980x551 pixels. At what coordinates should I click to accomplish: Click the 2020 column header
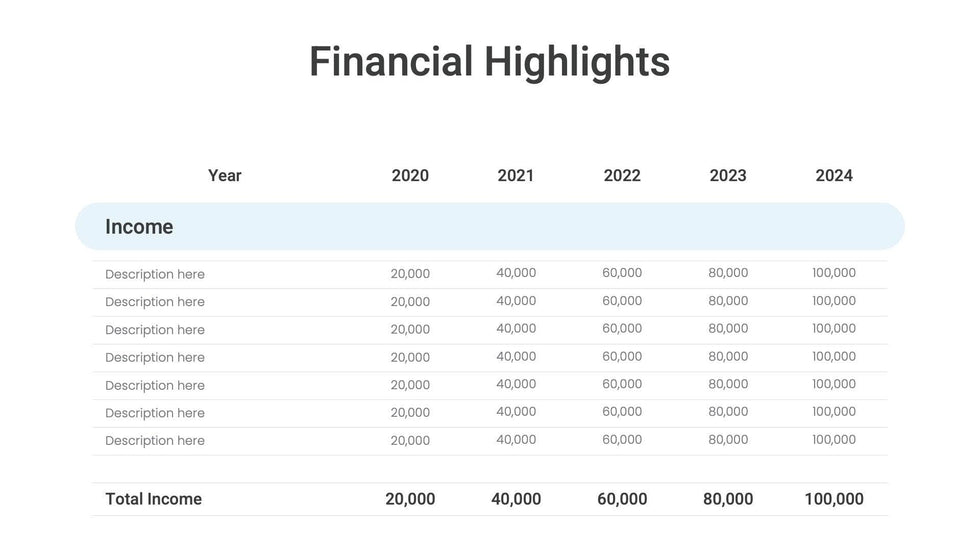410,175
